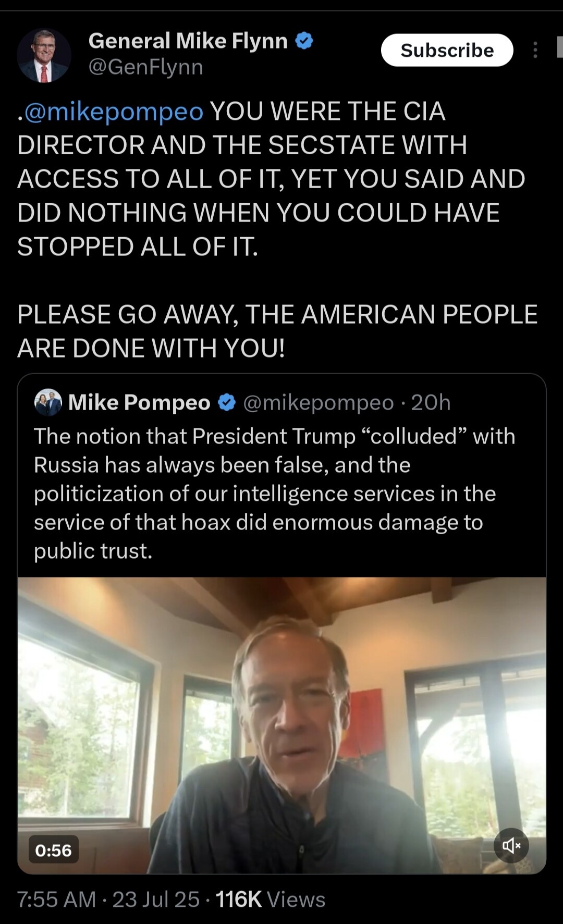This screenshot has height=924, width=563.
Task: View the 116K Views count details
Action: (270, 900)
